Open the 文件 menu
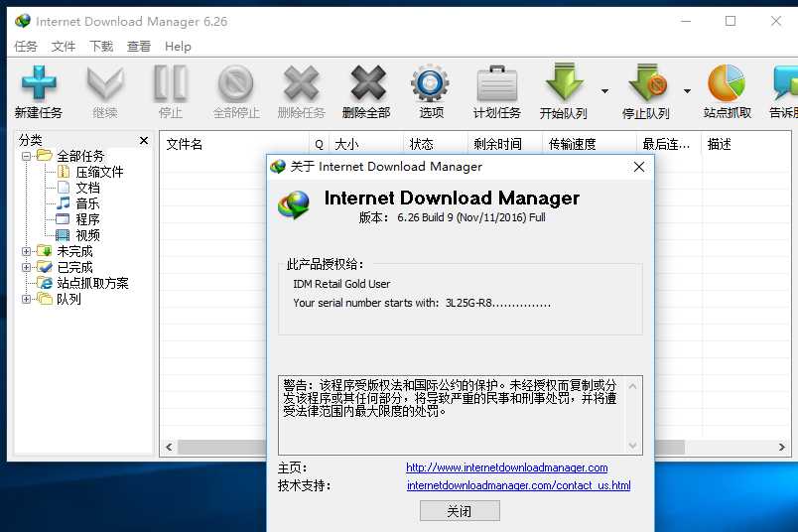Viewport: 798px width, 532px height. click(64, 47)
